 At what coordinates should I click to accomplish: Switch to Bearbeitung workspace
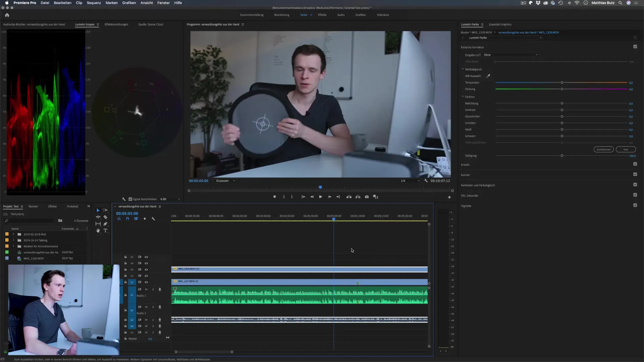(281, 15)
